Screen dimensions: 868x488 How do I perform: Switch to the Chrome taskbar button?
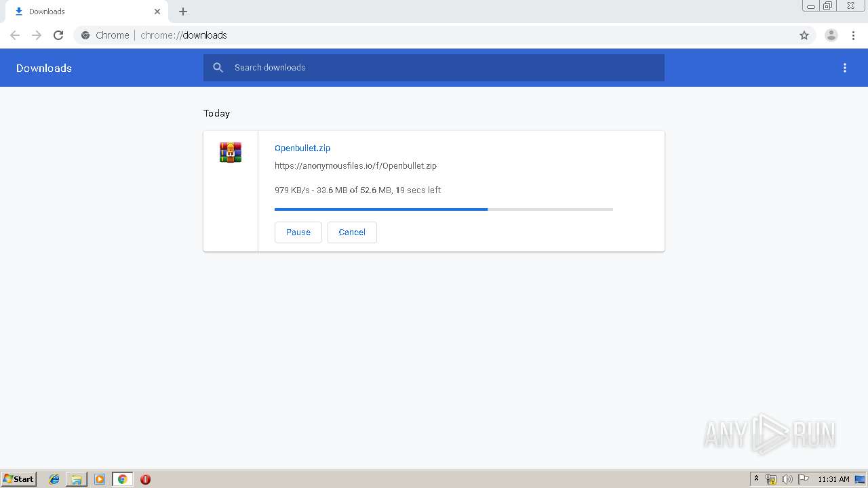click(x=122, y=479)
